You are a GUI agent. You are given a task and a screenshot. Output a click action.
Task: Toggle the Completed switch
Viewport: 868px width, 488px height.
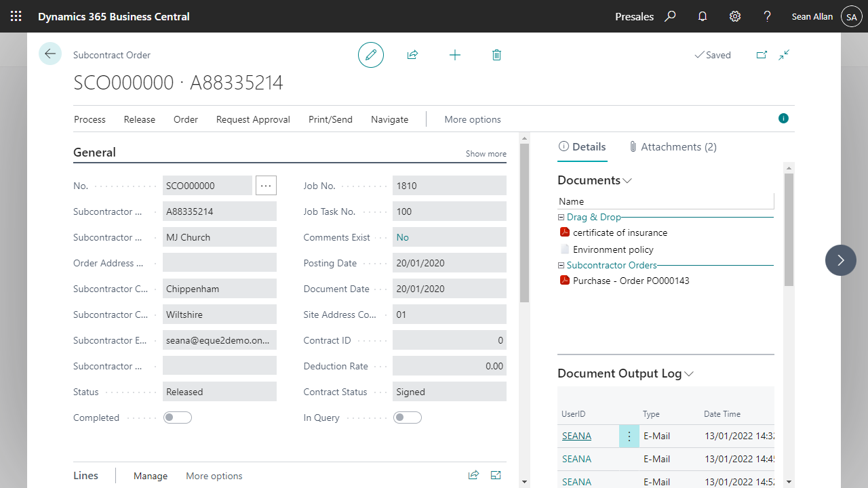[178, 418]
